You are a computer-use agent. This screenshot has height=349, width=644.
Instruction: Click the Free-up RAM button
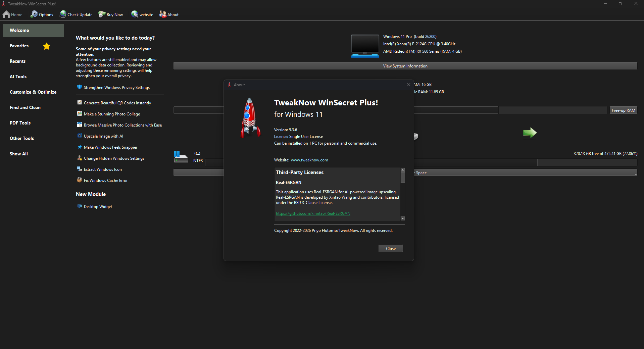[623, 110]
